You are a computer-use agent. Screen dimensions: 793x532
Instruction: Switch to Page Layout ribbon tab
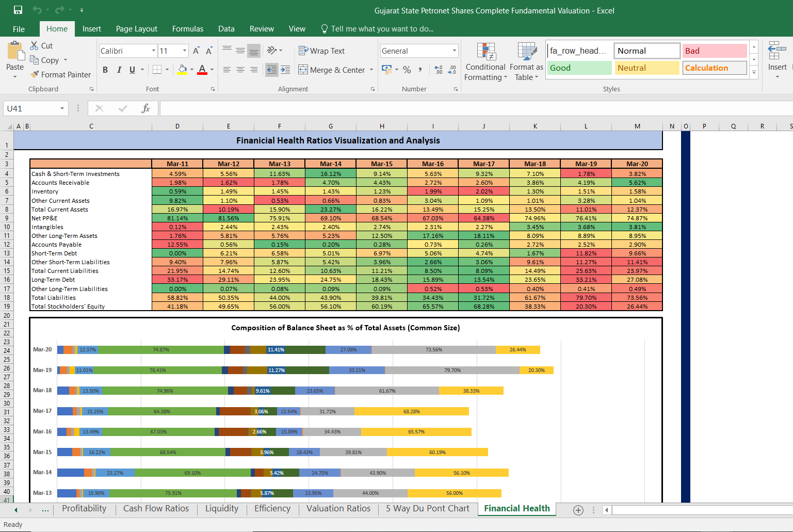click(x=137, y=29)
